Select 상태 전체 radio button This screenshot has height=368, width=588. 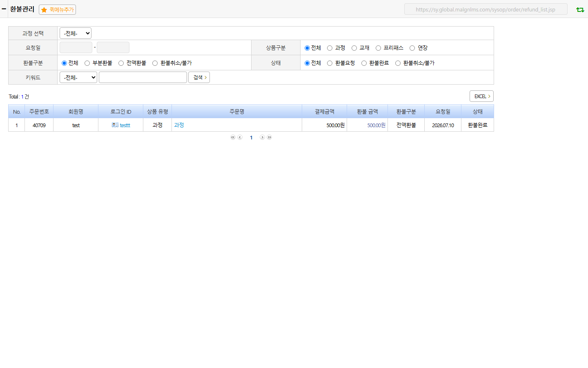307,63
